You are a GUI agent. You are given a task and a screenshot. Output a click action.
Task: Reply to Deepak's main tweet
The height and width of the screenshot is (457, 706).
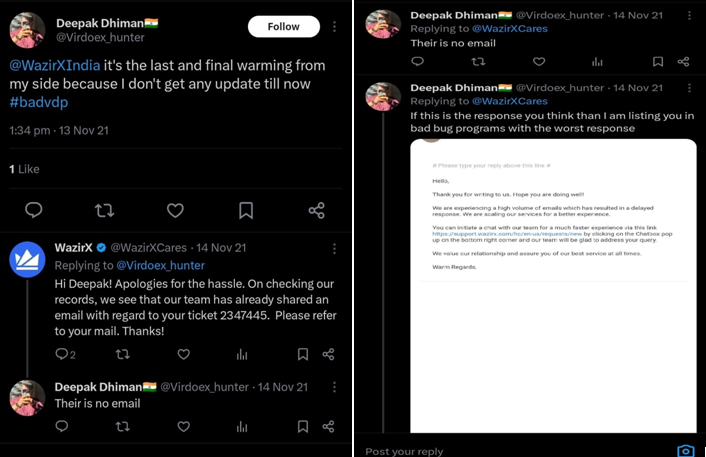click(33, 210)
